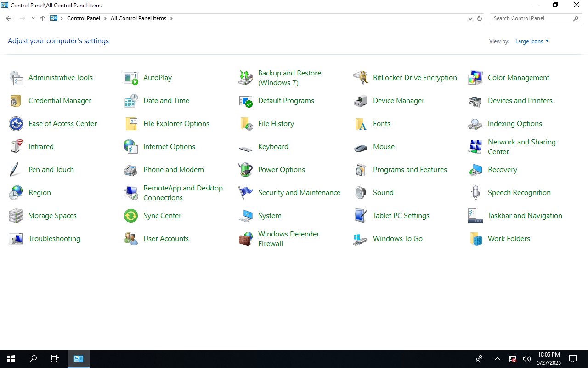
Task: Open the Default Programs icon
Action: (246, 101)
